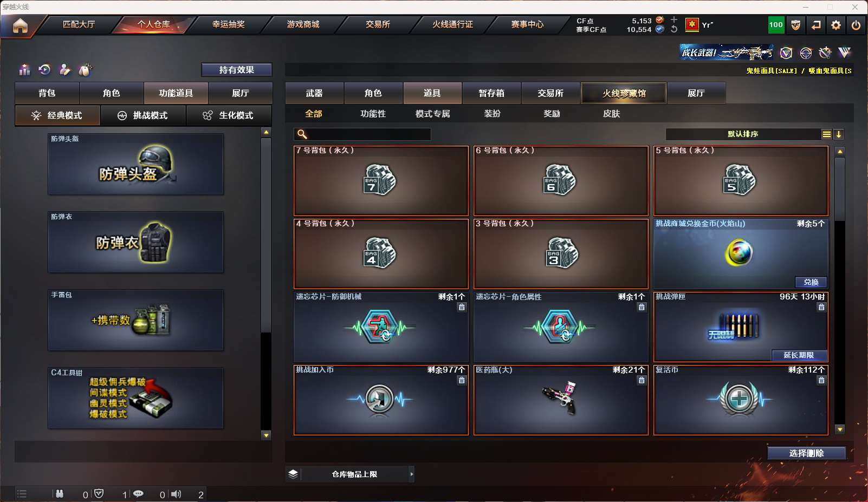Open the 游戏商城 menu
This screenshot has height=502, width=868.
click(303, 24)
